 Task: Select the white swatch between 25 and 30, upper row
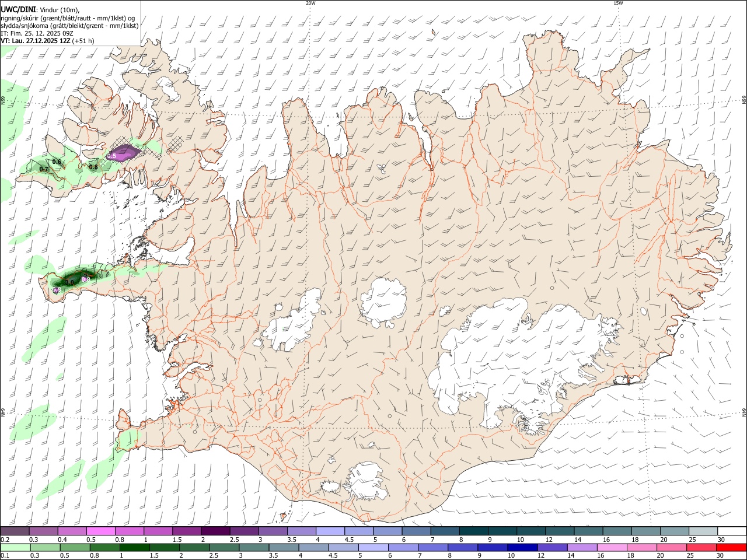[x=702, y=531]
